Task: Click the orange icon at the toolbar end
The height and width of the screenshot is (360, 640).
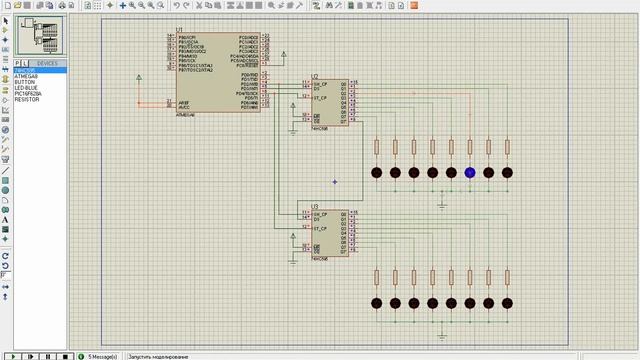Action: click(414, 5)
